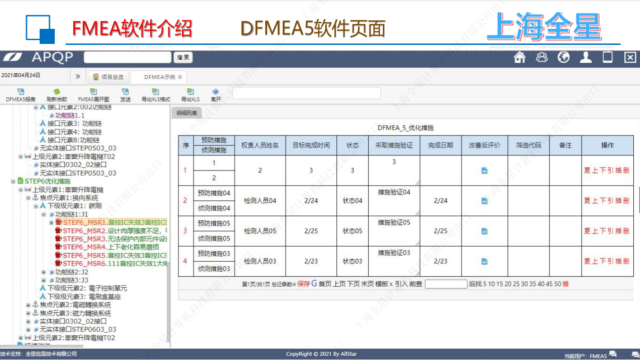Screen dimensions: 640x360
Task: Click the tablet device icon in header
Action: [608, 57]
